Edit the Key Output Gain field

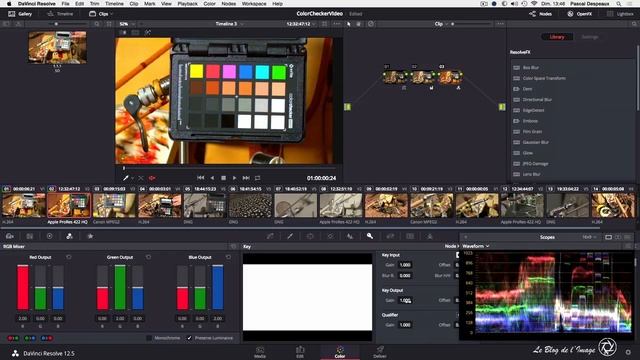point(405,300)
